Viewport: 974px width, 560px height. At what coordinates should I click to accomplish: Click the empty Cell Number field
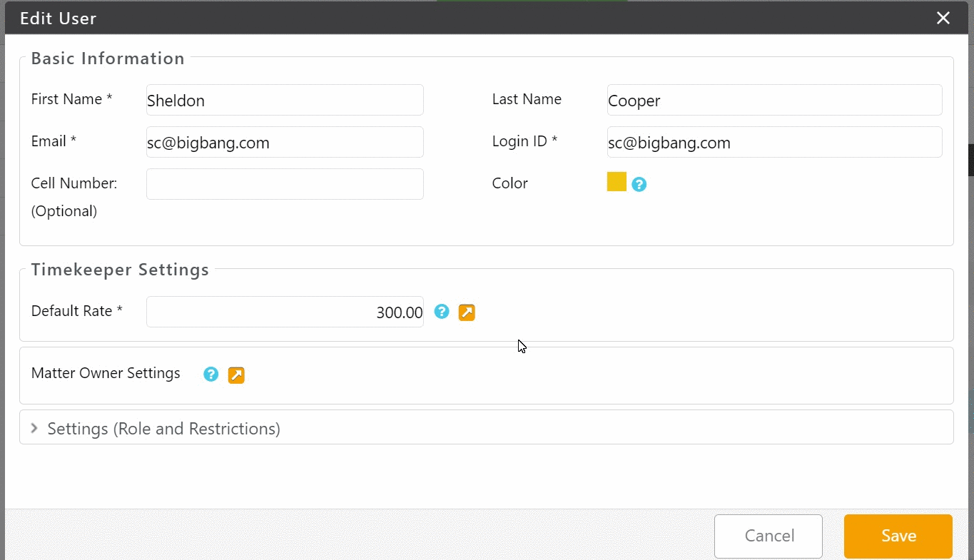285,184
